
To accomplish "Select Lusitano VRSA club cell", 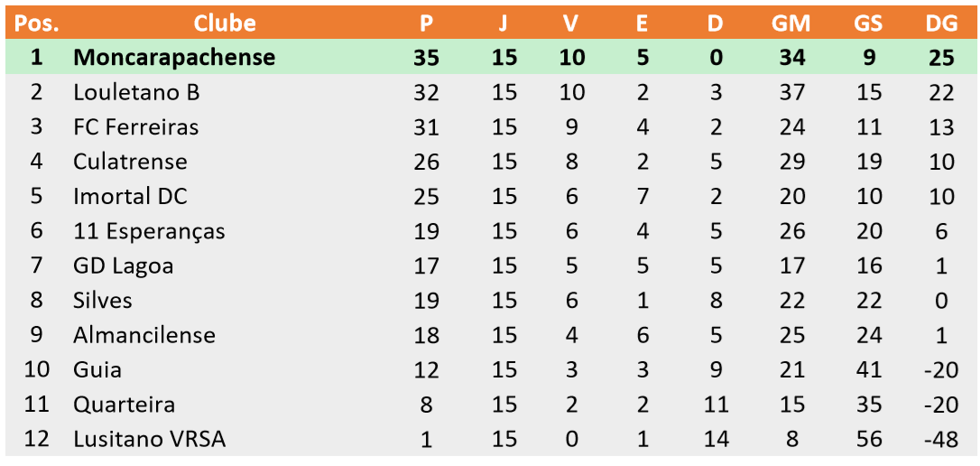I will click(x=150, y=440).
